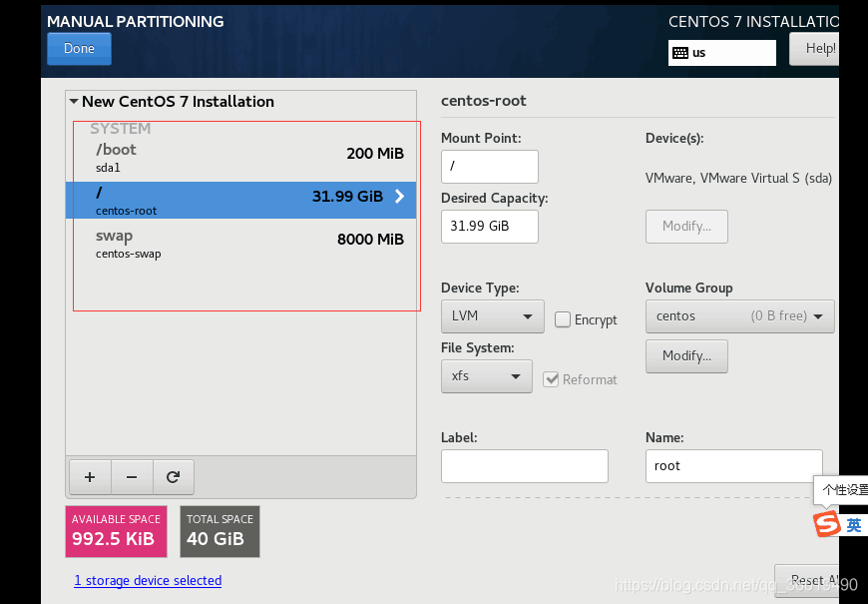Reload storage configuration with refresh icon
868x604 pixels.
pos(174,477)
